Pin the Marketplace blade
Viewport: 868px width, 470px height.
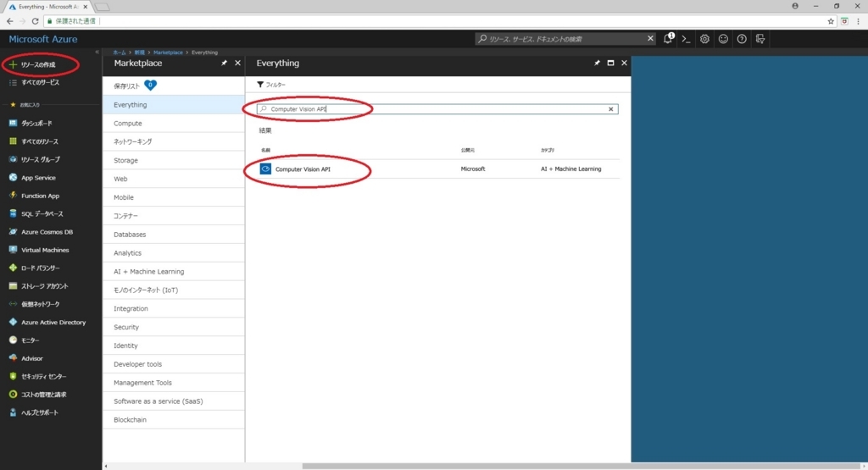pyautogui.click(x=224, y=63)
